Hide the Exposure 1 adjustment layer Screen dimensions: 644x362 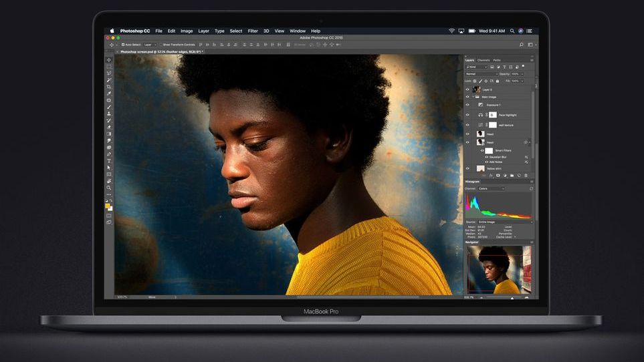467,105
